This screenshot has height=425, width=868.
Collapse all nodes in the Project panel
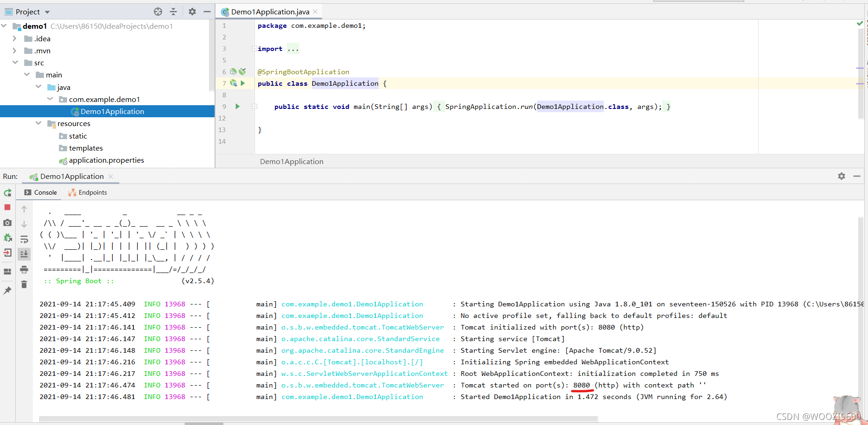tap(173, 12)
